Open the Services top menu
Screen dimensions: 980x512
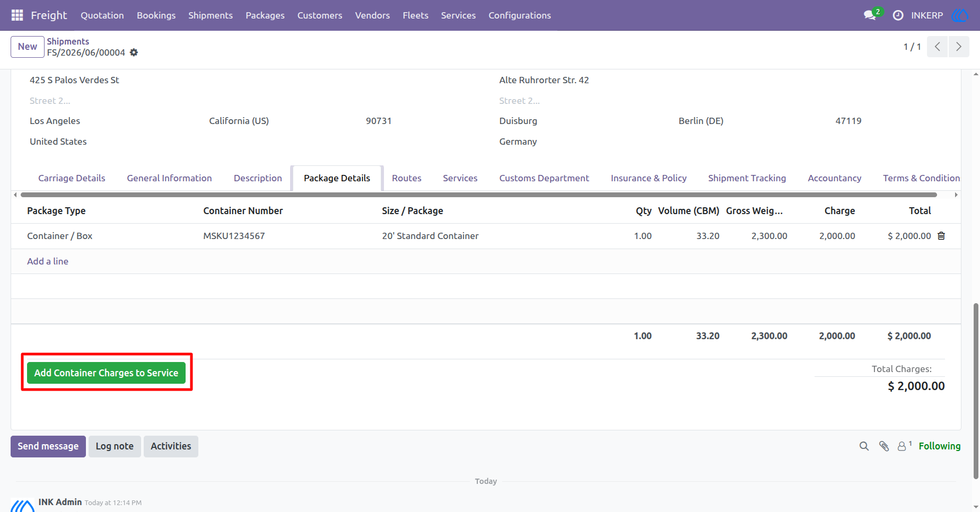tap(458, 15)
